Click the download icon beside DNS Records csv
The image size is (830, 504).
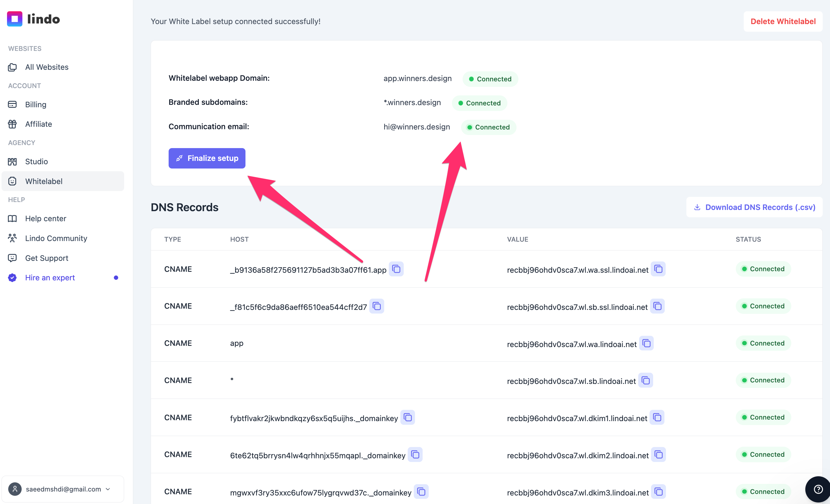[x=697, y=207]
